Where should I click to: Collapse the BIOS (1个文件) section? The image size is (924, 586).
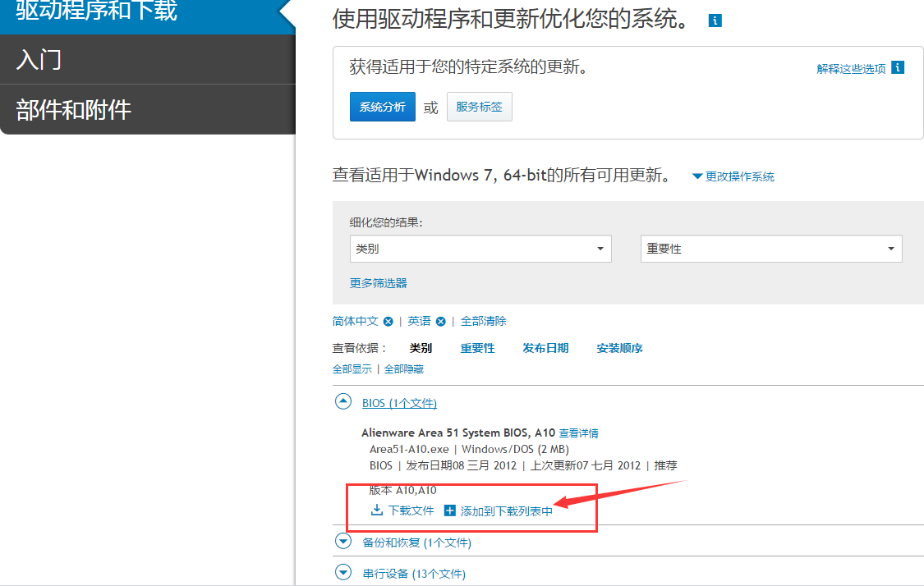pos(342,402)
